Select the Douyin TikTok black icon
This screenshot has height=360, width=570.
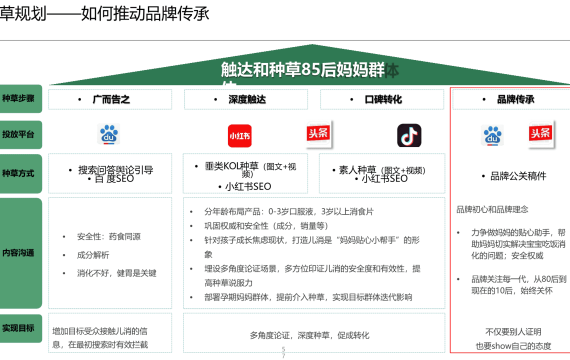point(409,135)
